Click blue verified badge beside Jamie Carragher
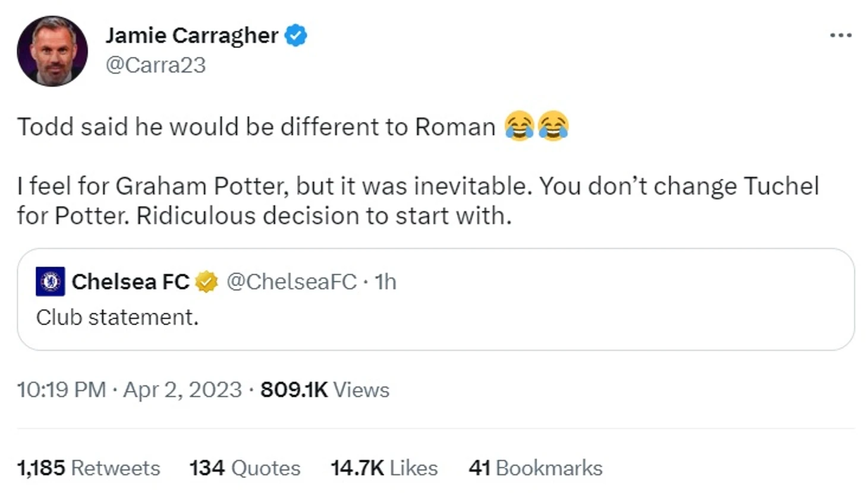Screen dimensions: 868x493 (x=295, y=36)
